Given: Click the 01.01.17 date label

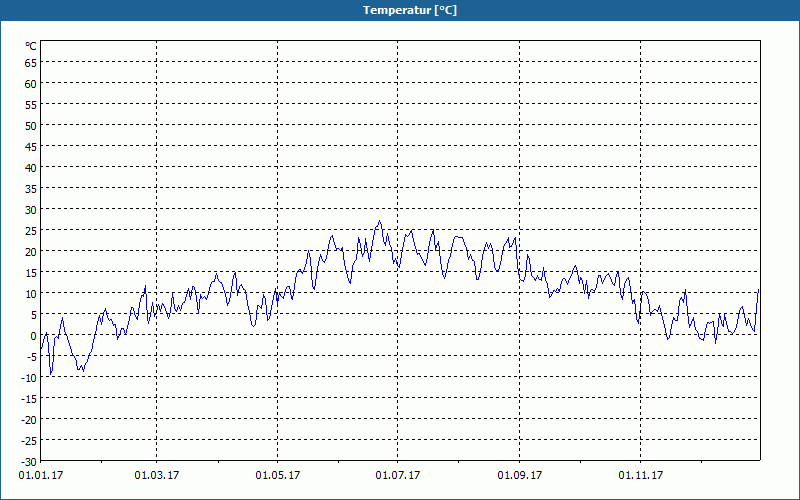Looking at the screenshot, I should (41, 476).
